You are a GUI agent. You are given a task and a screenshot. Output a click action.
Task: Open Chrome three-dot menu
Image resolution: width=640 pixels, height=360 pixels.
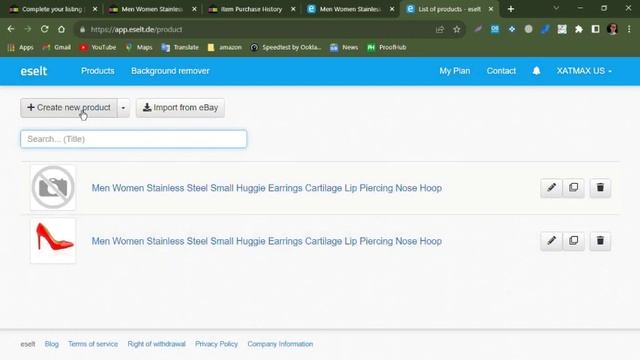pyautogui.click(x=629, y=29)
